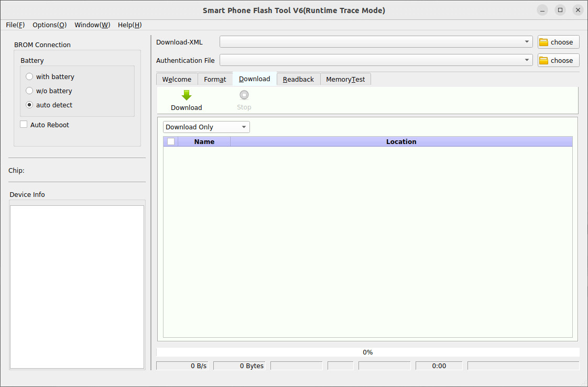Open the Format tab
The width and height of the screenshot is (588, 387).
[x=215, y=79]
